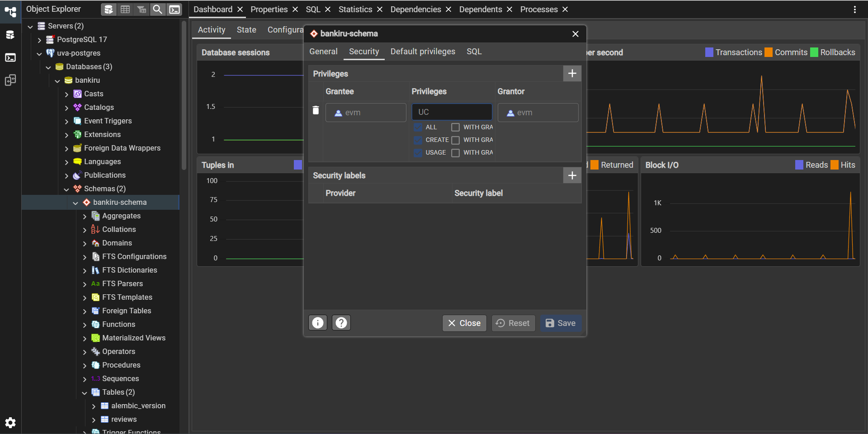Click the Rollbacks legend color swatch

[x=814, y=52]
